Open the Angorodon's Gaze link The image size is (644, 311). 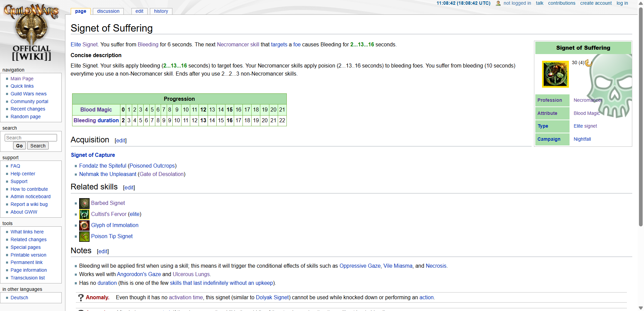tap(139, 274)
